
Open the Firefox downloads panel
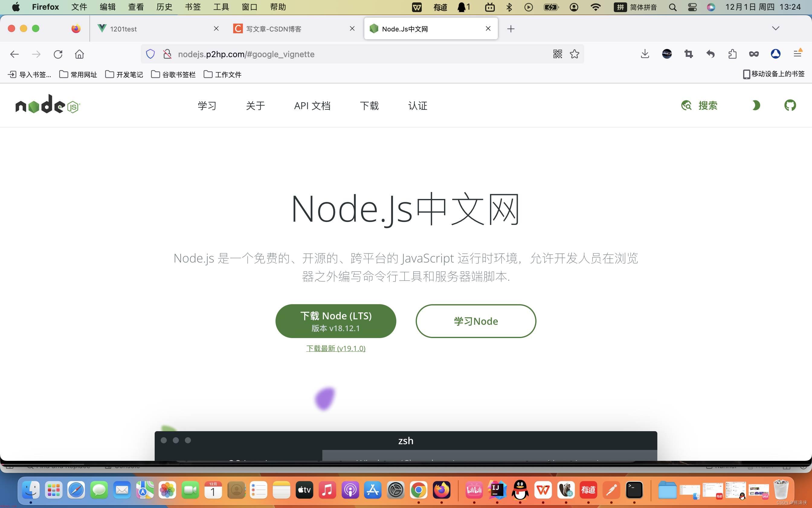[645, 54]
